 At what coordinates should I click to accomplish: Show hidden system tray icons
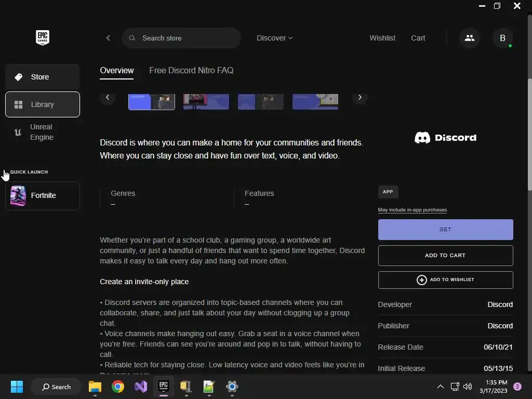[441, 387]
